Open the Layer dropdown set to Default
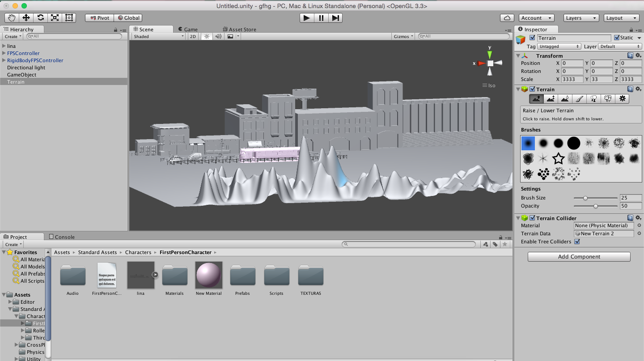The height and width of the screenshot is (361, 644). 620,46
